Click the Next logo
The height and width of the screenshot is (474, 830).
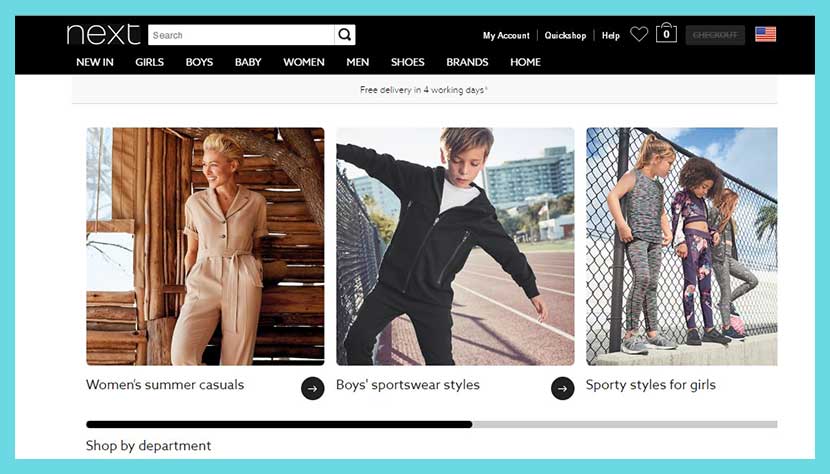click(103, 34)
